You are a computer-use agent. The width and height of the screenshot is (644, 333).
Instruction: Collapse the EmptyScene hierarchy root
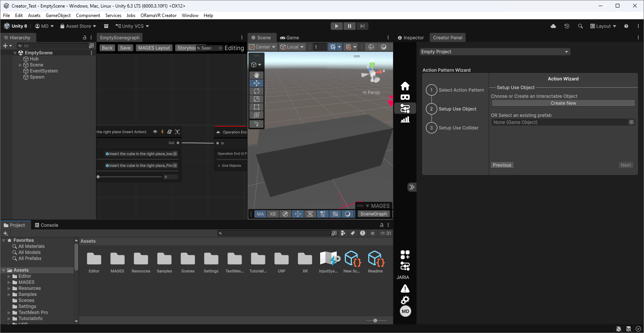(15, 53)
